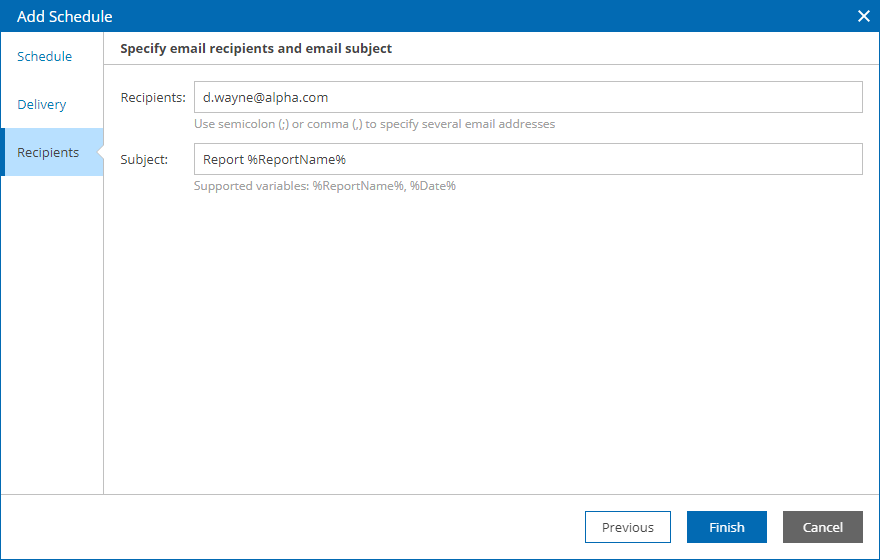
Task: Click empty dialog area below the Subject hint
Action: click(490, 340)
